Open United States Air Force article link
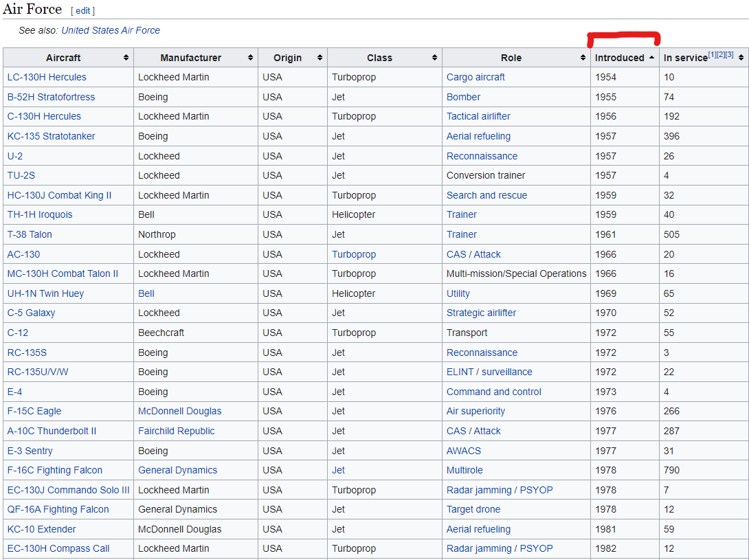The height and width of the screenshot is (560, 749). pos(111,30)
